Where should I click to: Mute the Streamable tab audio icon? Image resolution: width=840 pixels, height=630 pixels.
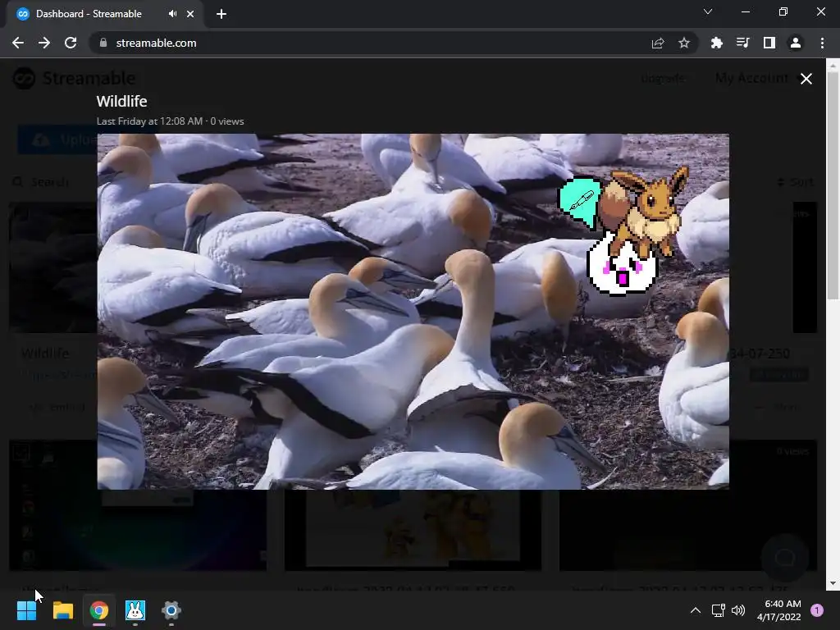[172, 14]
